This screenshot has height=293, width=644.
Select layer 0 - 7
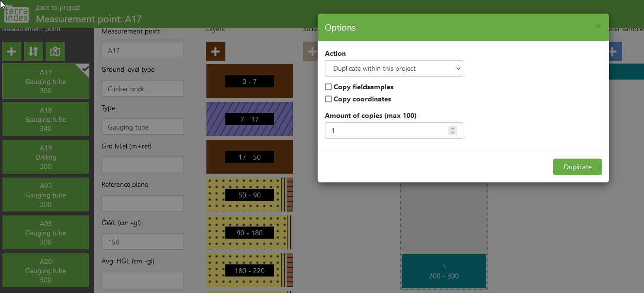click(x=250, y=81)
